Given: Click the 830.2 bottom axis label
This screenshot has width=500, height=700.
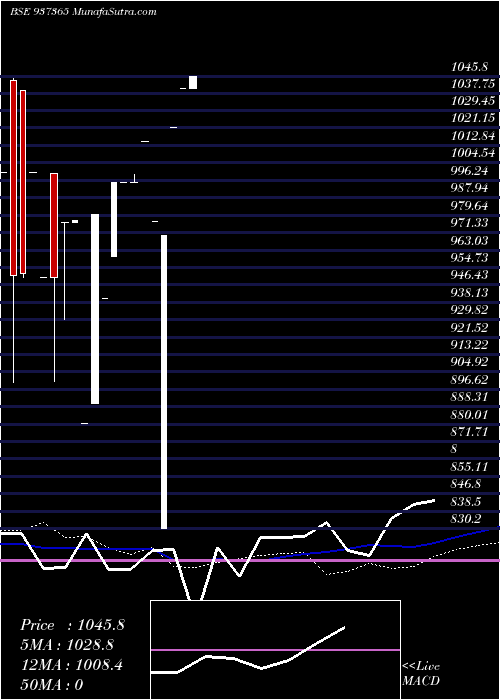Looking at the screenshot, I should pyautogui.click(x=466, y=519).
